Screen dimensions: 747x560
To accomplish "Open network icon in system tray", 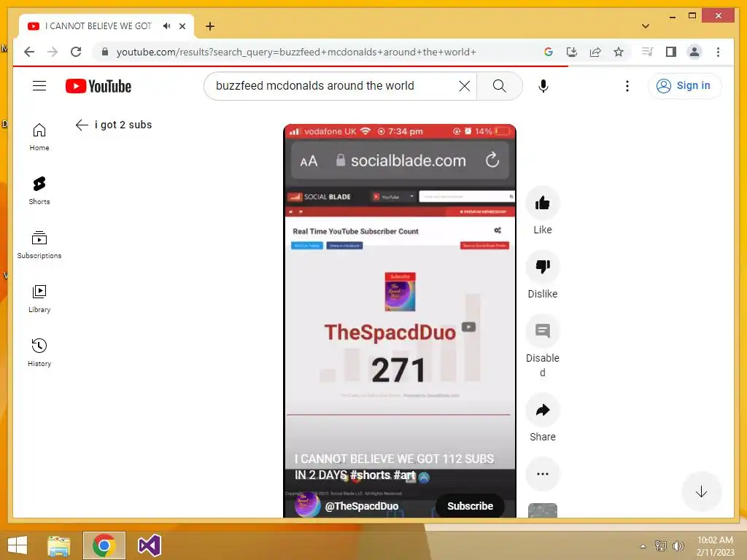I will pyautogui.click(x=661, y=546).
